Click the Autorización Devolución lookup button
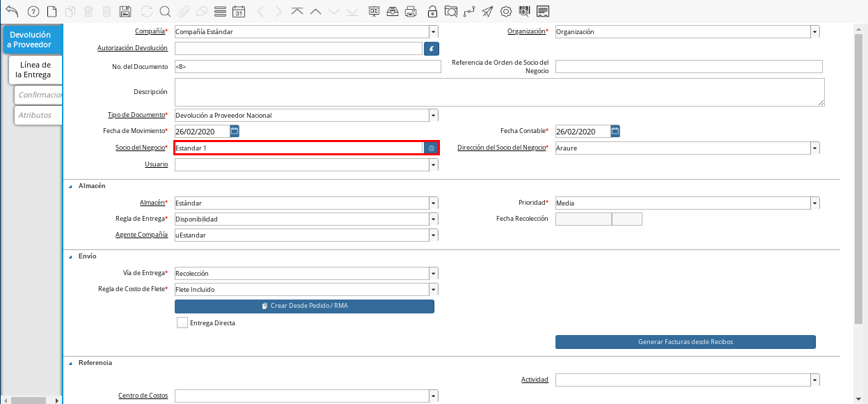868x404 pixels. (432, 49)
